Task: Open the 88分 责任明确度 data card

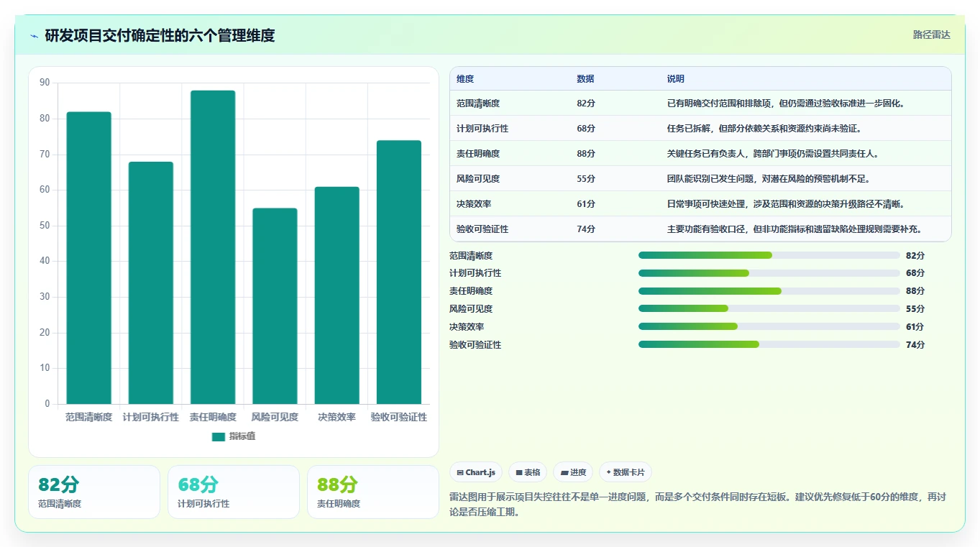Action: (x=373, y=492)
